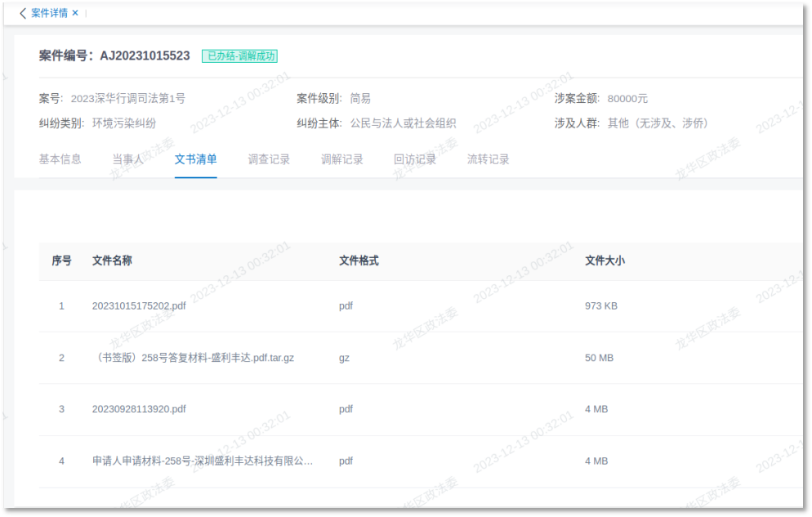Select the 案件详情 page tab
This screenshot has width=812, height=517.
49,13
